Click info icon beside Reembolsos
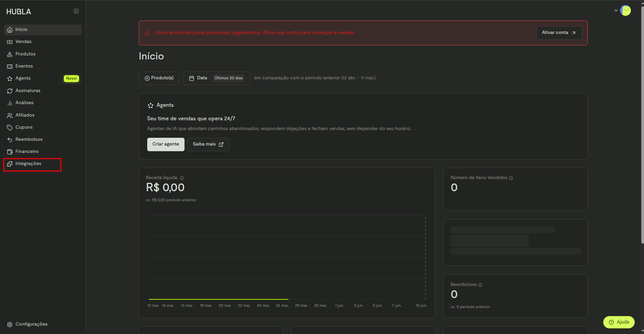The width and height of the screenshot is (644, 334). [480, 285]
